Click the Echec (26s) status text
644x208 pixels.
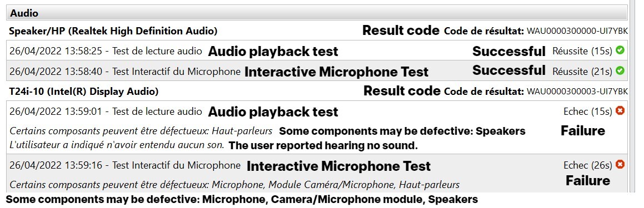tap(588, 165)
